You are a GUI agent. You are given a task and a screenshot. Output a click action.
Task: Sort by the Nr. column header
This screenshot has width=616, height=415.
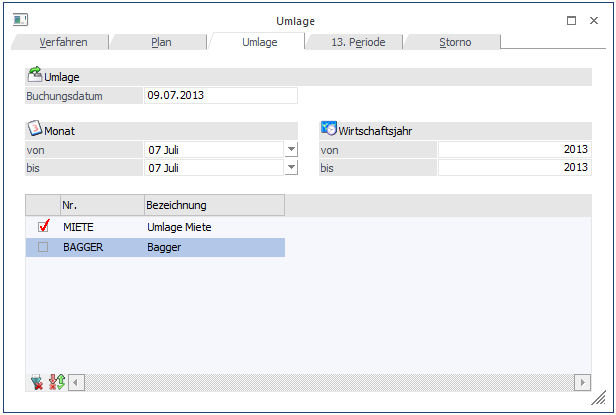(x=101, y=205)
